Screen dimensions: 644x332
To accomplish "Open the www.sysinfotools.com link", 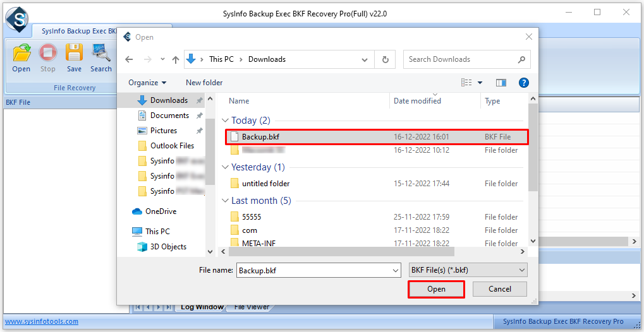I will click(42, 321).
